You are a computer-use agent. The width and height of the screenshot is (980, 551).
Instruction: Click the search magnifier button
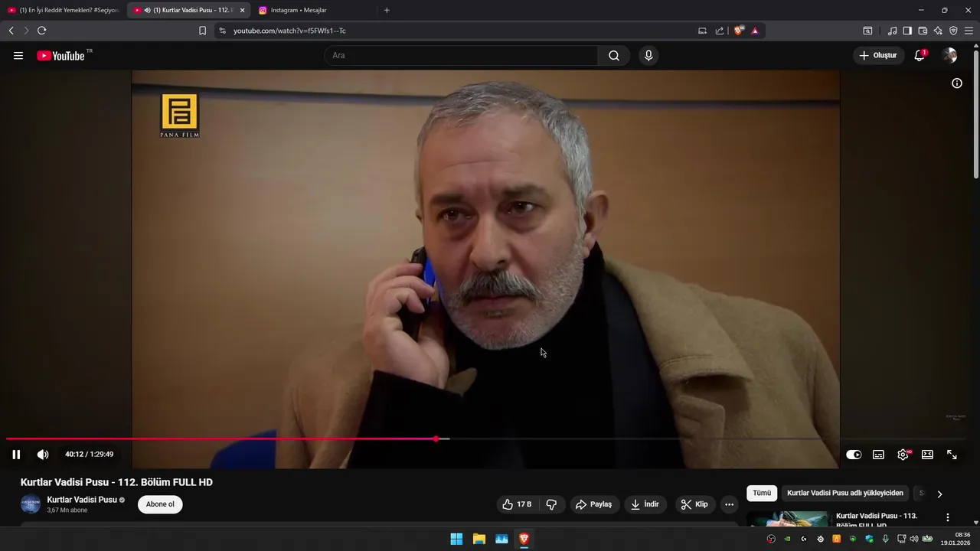pos(614,56)
